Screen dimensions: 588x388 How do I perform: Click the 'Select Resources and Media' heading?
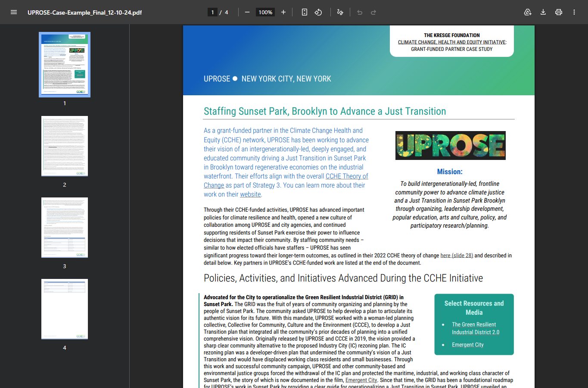pos(474,308)
